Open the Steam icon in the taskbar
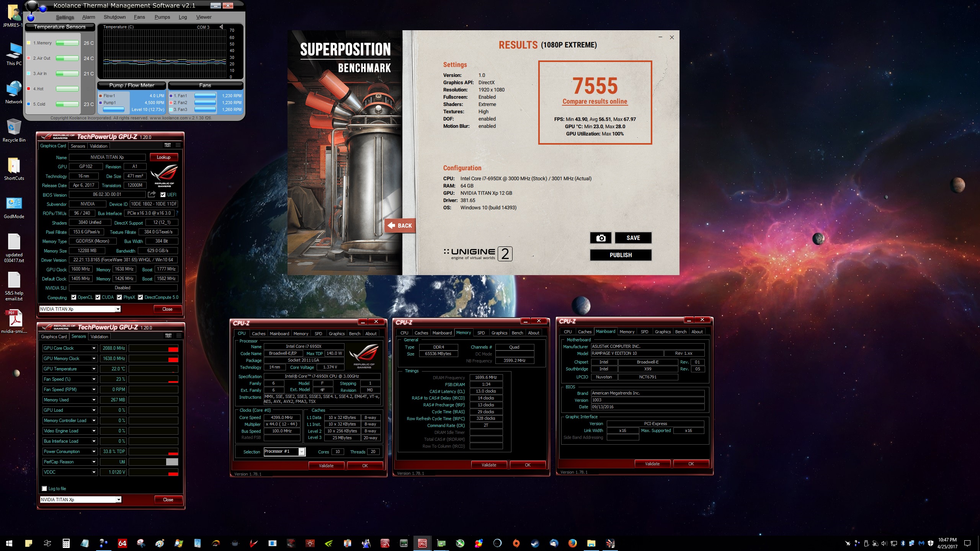This screenshot has width=980, height=551. 535,543
